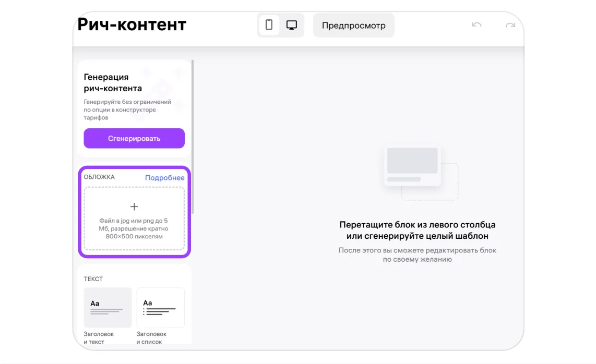This screenshot has height=364, width=596.
Task: Click the cover file requirements text
Action: 134,228
